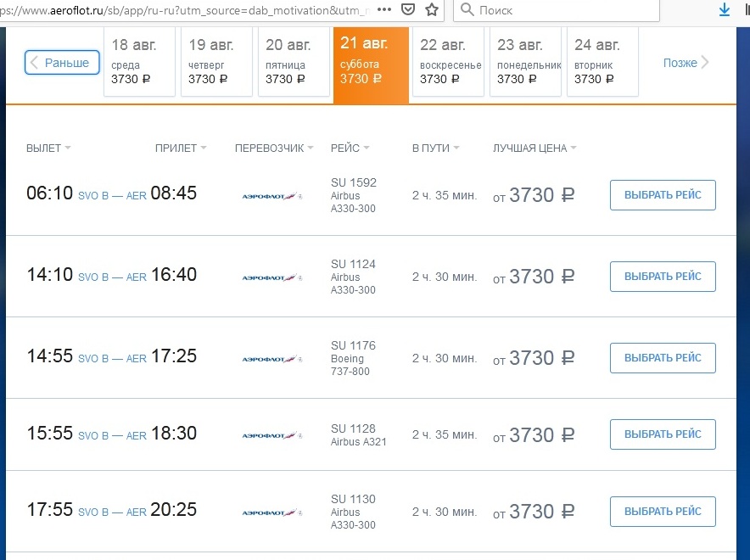The image size is (750, 560).
Task: Sort flights by ЛУЧШАЯ ЦЕНА column
Action: click(x=535, y=148)
